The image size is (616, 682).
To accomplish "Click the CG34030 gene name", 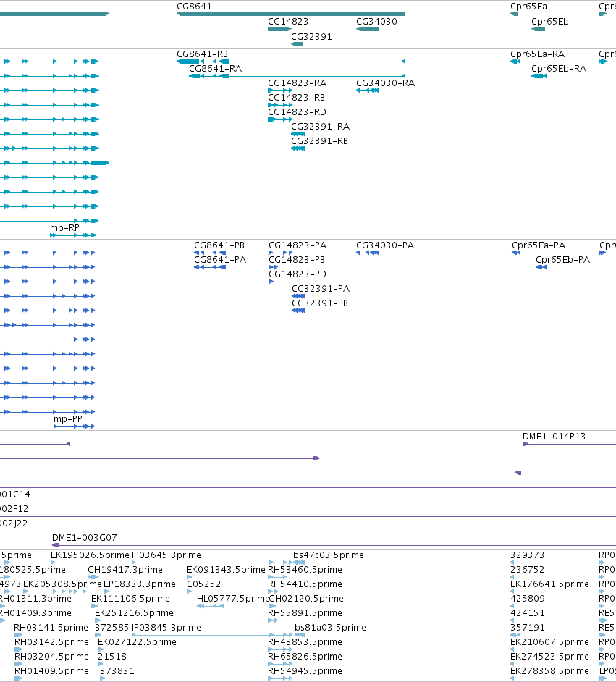I will point(376,22).
